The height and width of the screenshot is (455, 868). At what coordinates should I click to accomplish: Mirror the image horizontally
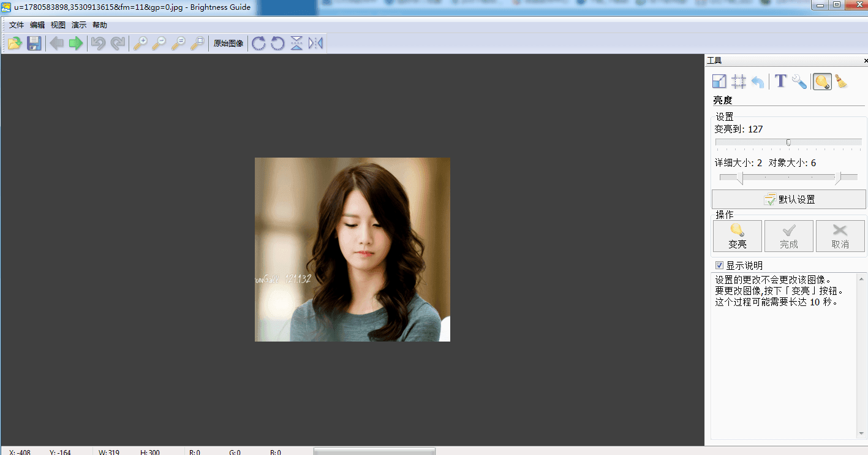[x=315, y=44]
